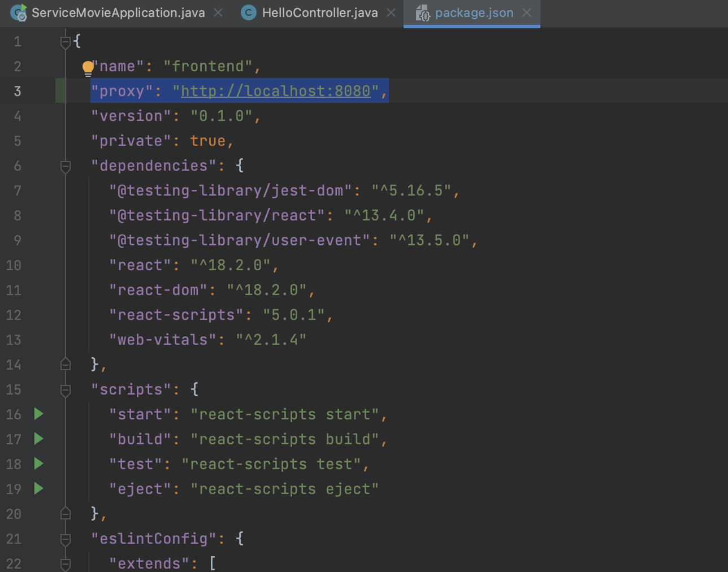Image resolution: width=728 pixels, height=572 pixels.
Task: Click the "version" key
Action: click(x=131, y=116)
